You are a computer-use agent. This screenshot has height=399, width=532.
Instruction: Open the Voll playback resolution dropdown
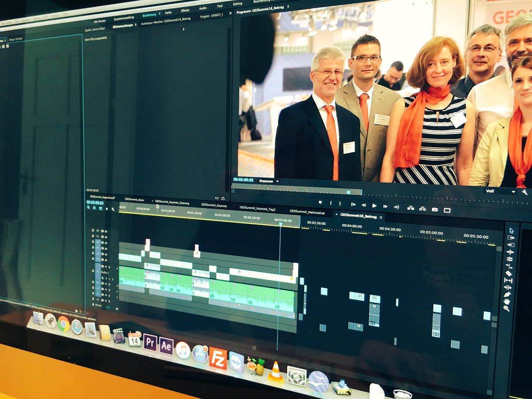tap(500, 192)
